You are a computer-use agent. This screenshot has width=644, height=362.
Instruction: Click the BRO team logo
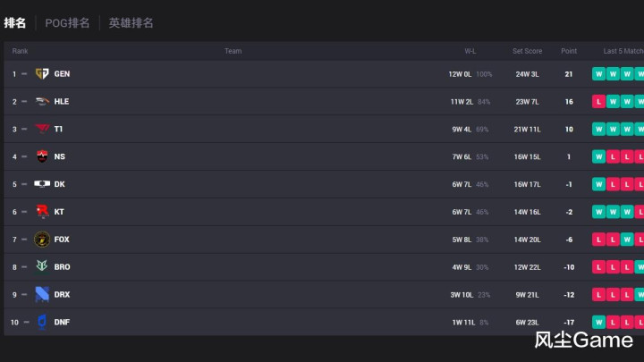42,267
